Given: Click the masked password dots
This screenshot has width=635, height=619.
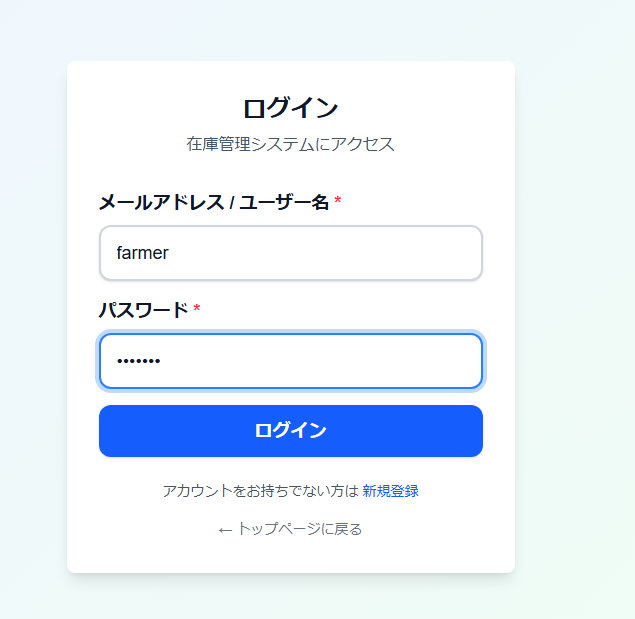Looking at the screenshot, I should point(138,361).
